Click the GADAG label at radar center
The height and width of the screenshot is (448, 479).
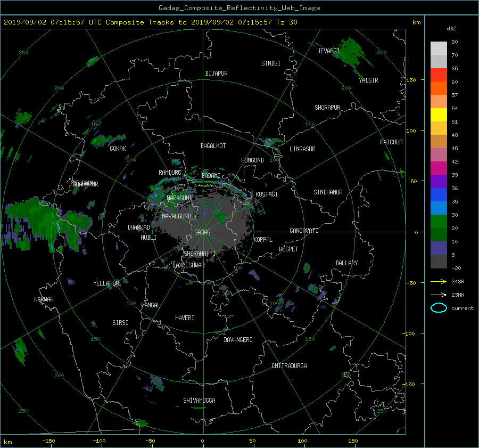pyautogui.click(x=202, y=232)
